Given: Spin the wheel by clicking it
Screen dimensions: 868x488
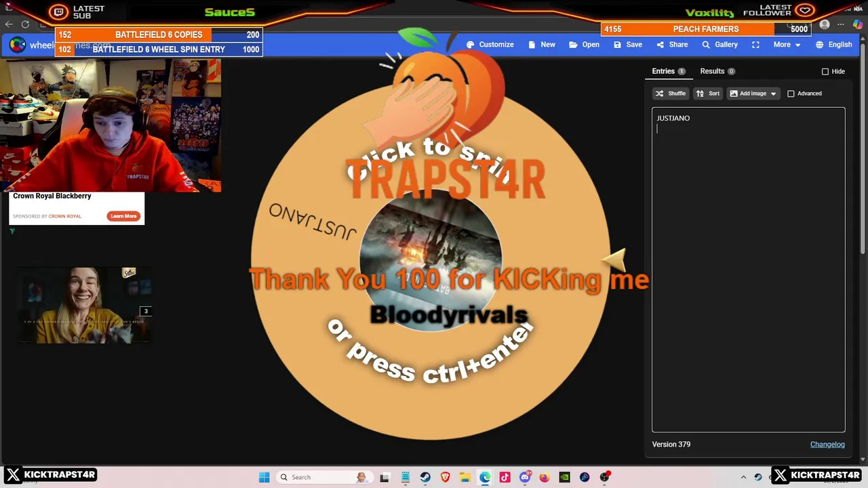Looking at the screenshot, I should 431,261.
